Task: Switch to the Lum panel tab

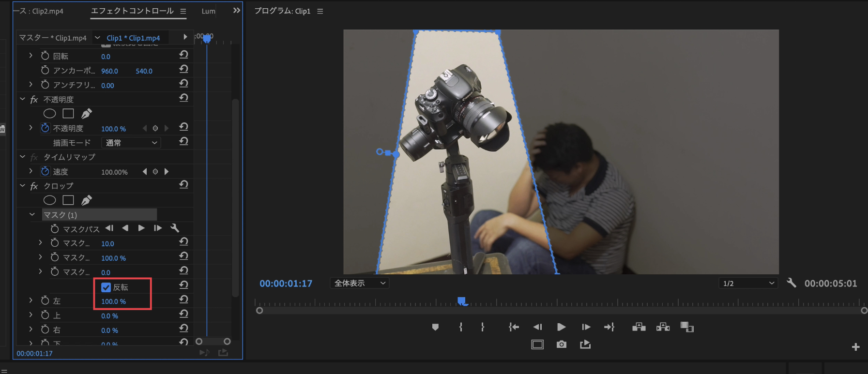Action: pos(208,11)
